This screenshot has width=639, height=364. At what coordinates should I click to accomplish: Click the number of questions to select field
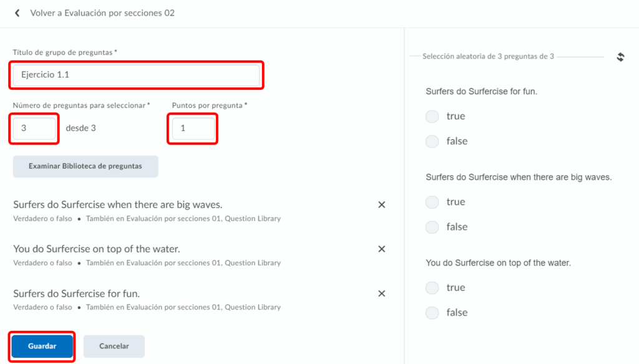pos(35,128)
